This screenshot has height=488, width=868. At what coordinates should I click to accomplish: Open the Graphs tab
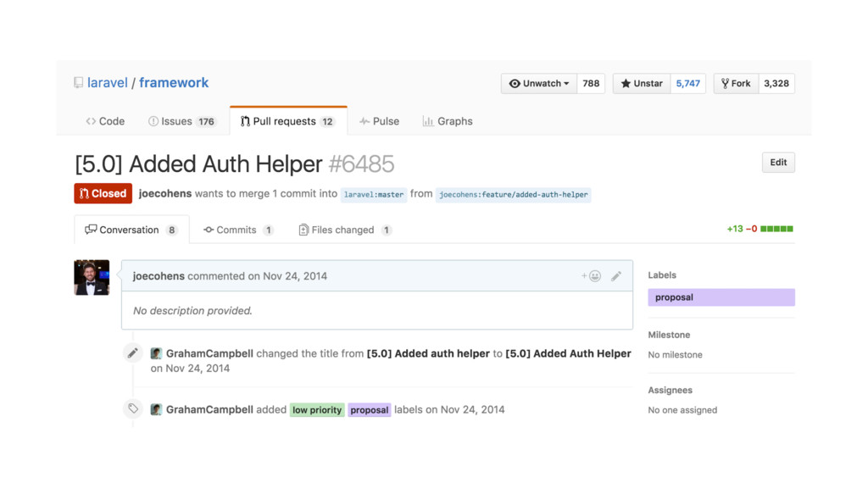(448, 121)
